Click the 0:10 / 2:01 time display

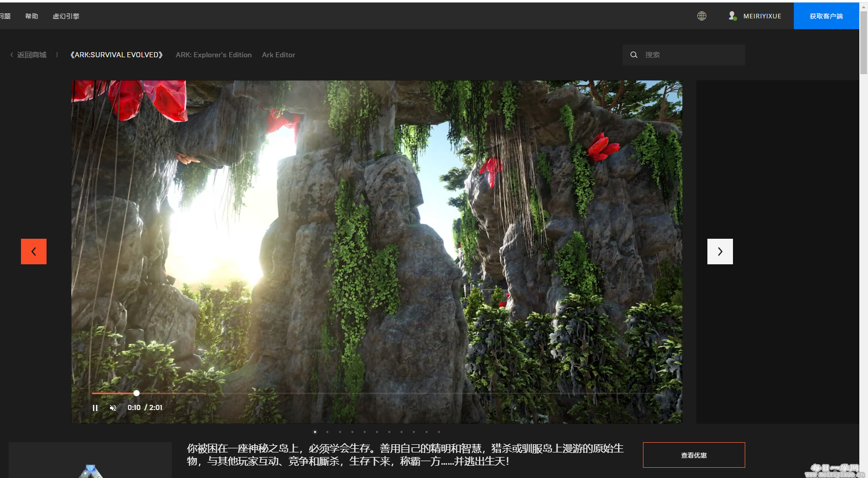pyautogui.click(x=145, y=407)
